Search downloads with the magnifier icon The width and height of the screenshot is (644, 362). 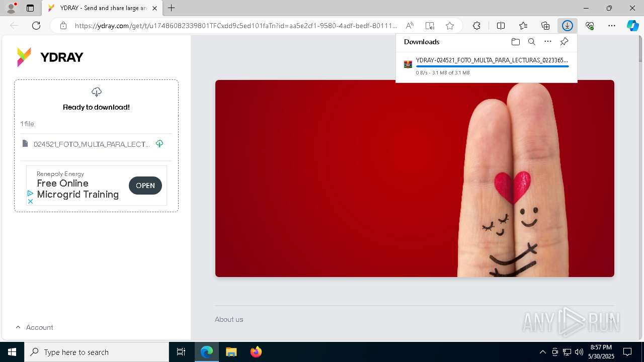click(531, 42)
